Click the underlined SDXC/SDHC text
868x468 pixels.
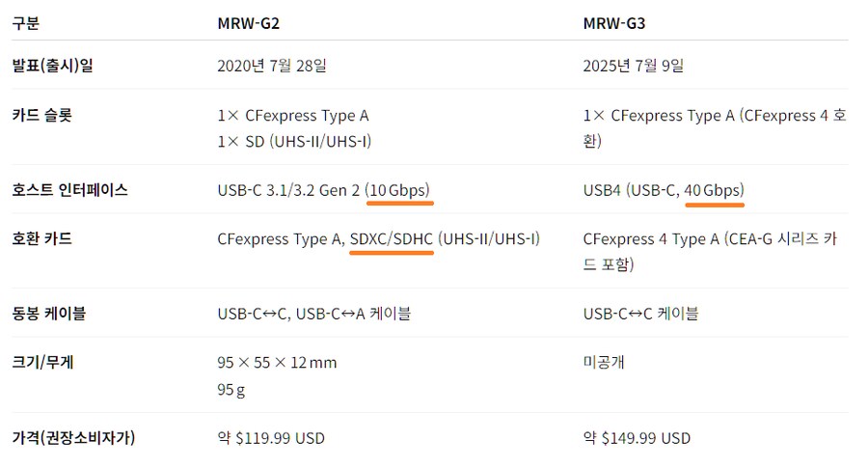392,238
